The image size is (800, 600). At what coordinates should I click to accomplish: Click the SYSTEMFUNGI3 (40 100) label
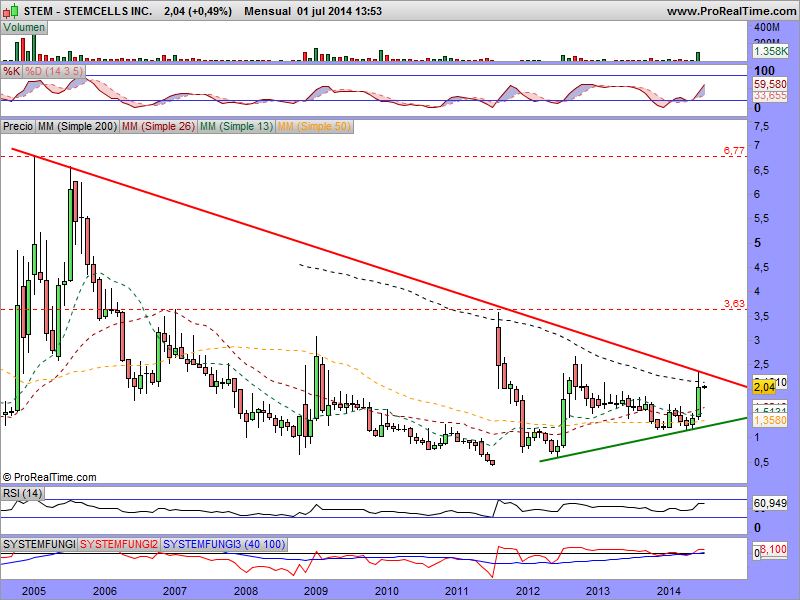tap(224, 544)
